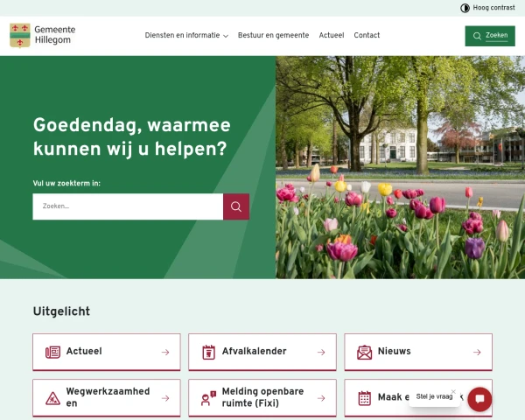
Task: Click the Gemeente Hillegom coat of arms logo
Action: (20, 35)
